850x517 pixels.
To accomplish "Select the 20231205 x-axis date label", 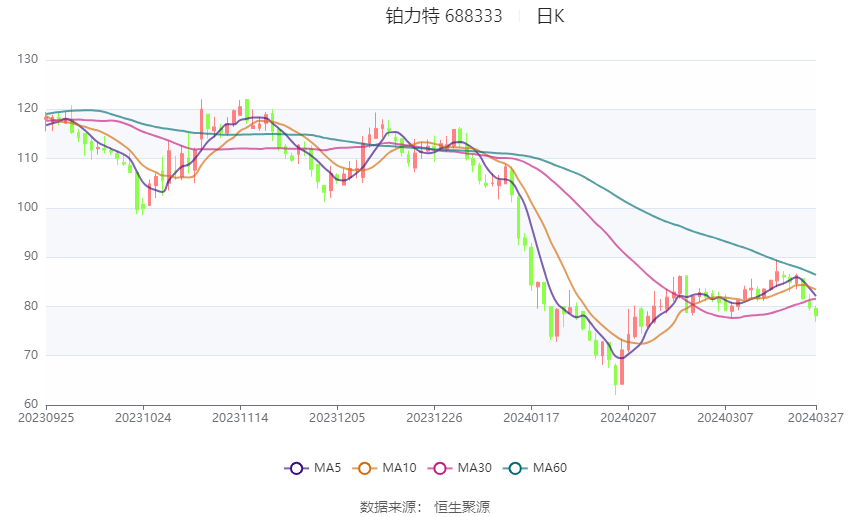I will [x=337, y=418].
